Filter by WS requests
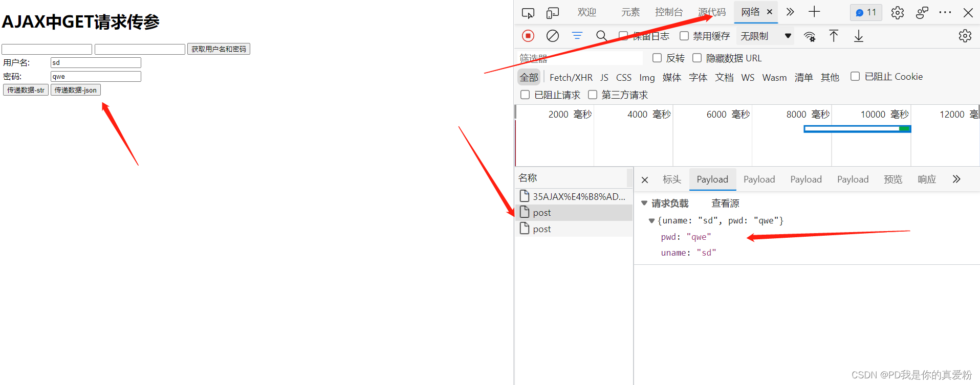The image size is (980, 385). (x=748, y=77)
